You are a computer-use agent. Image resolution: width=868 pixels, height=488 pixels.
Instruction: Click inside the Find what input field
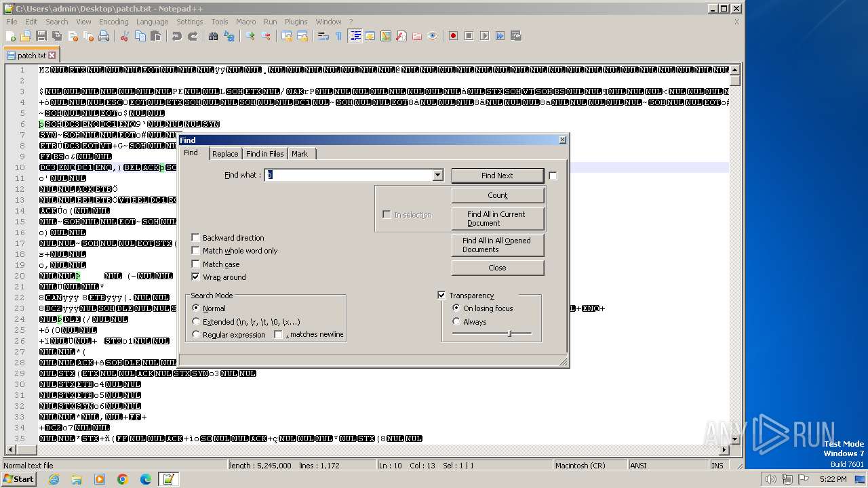coord(349,175)
